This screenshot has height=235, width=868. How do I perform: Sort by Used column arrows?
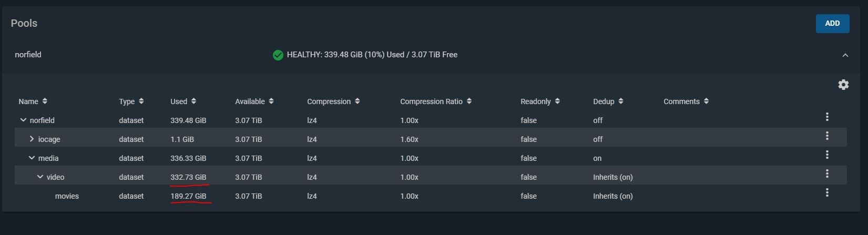(193, 101)
